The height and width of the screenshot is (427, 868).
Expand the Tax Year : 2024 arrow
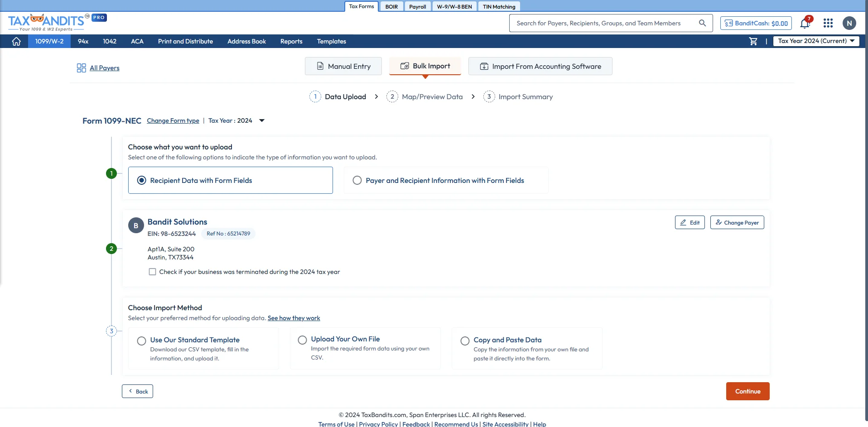point(261,120)
